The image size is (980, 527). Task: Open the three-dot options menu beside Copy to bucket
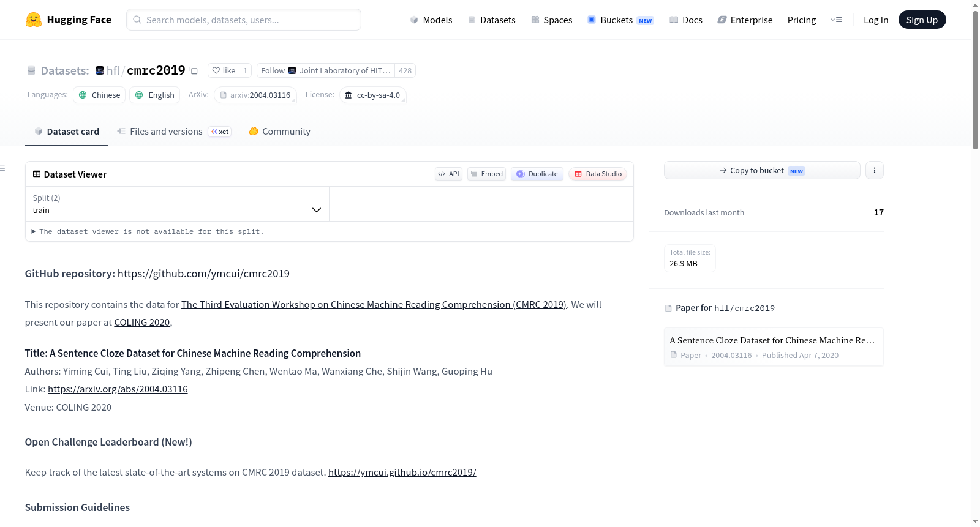click(x=875, y=170)
